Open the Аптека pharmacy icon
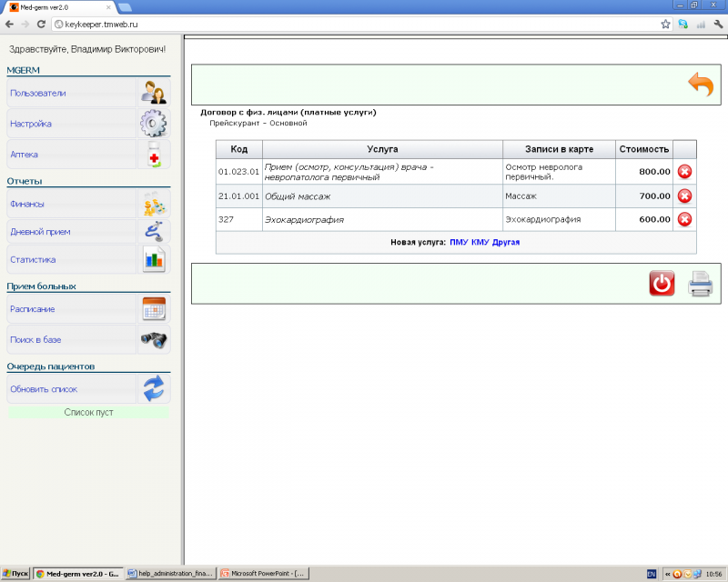The width and height of the screenshot is (728, 582). pos(153,155)
